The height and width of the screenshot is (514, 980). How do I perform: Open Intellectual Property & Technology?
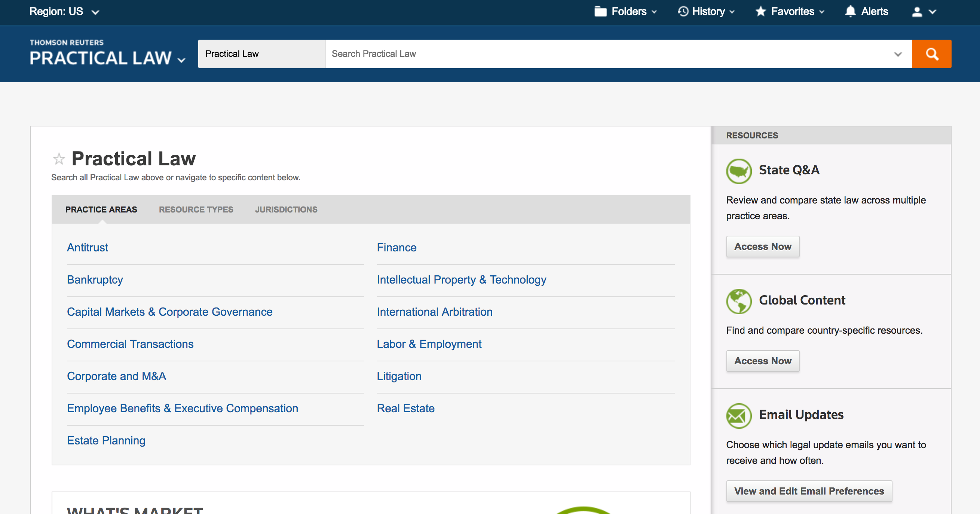(462, 280)
